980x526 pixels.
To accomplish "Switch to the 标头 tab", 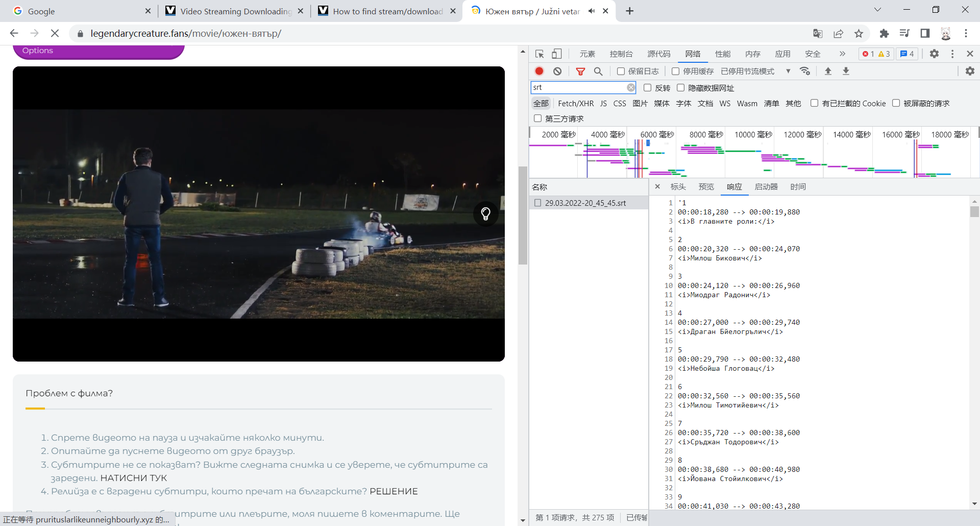I will point(678,187).
